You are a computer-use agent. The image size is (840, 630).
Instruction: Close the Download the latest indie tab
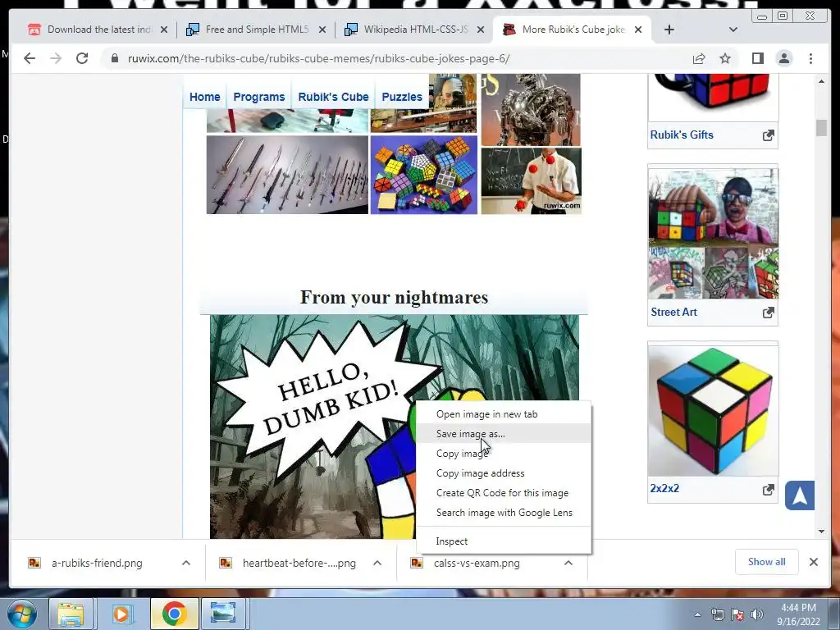164,30
